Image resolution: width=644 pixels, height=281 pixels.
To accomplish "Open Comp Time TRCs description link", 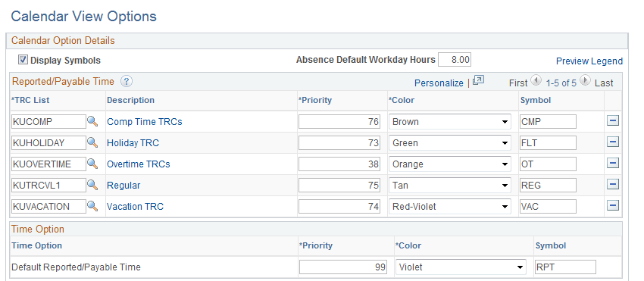I will 145,122.
